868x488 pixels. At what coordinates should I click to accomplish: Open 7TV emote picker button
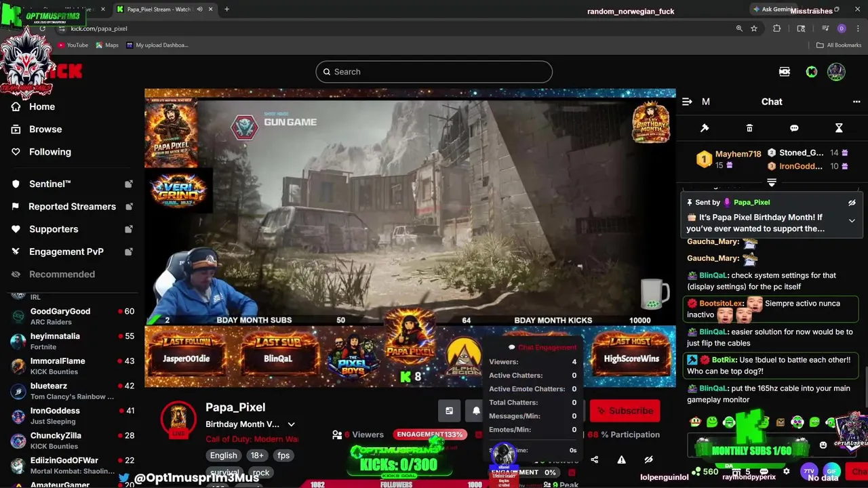809,471
